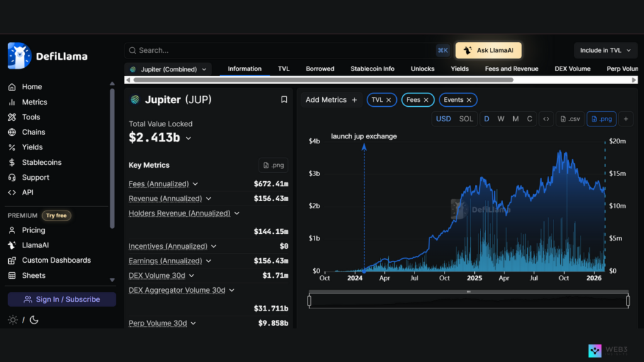Switch chart denomination to SOL
This screenshot has height=362, width=644.
(x=466, y=119)
